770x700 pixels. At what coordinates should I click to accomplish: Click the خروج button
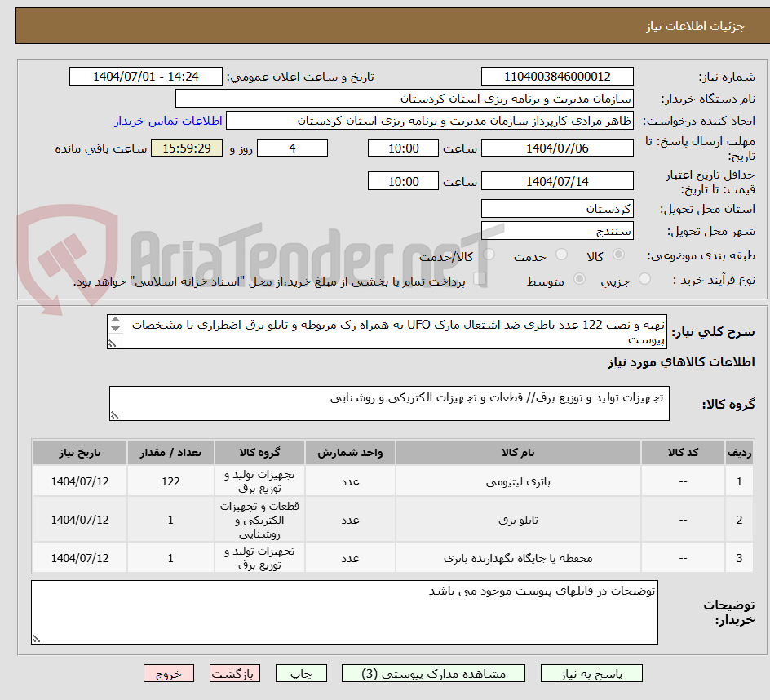click(169, 673)
